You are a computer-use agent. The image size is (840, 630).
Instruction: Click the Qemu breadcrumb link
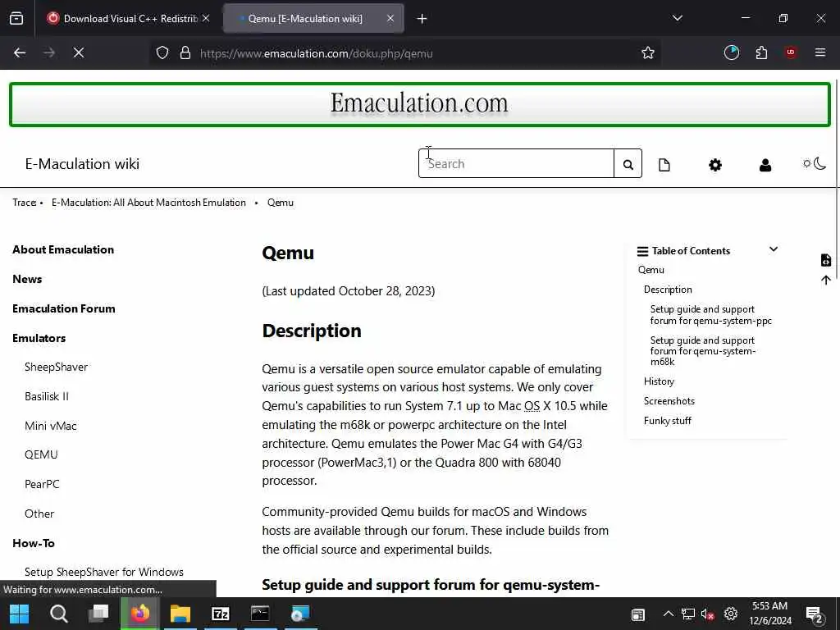point(281,203)
